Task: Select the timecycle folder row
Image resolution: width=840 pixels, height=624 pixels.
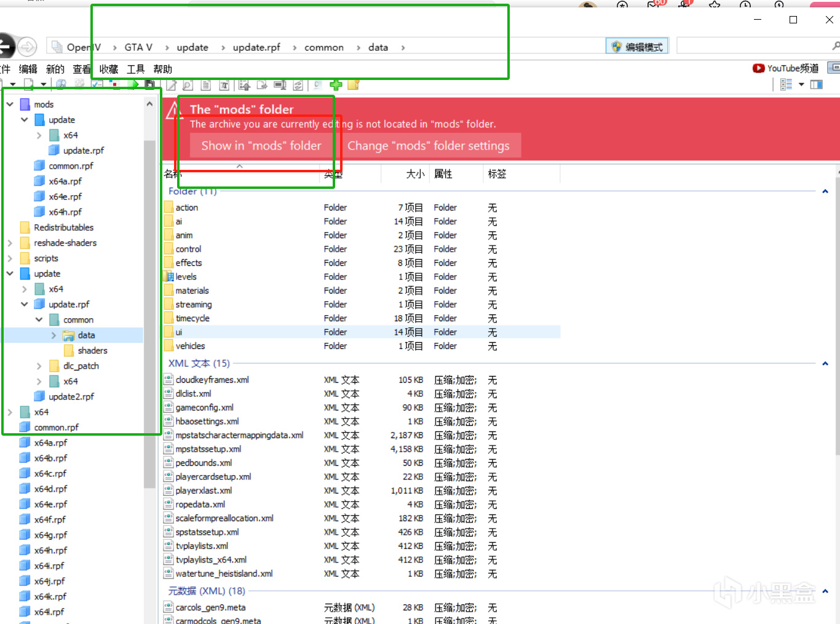Action: tap(362, 318)
